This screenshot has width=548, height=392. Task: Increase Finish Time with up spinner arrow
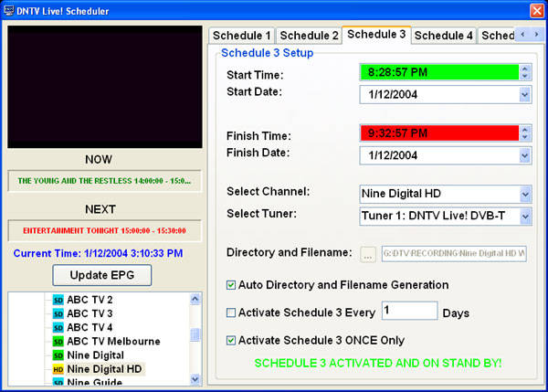point(524,130)
